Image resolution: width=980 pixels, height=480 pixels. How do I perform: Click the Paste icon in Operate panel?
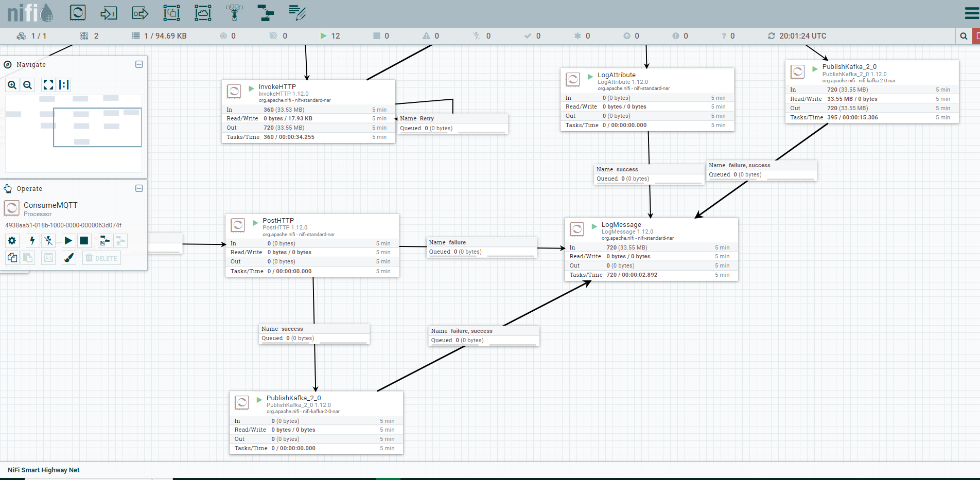[28, 258]
